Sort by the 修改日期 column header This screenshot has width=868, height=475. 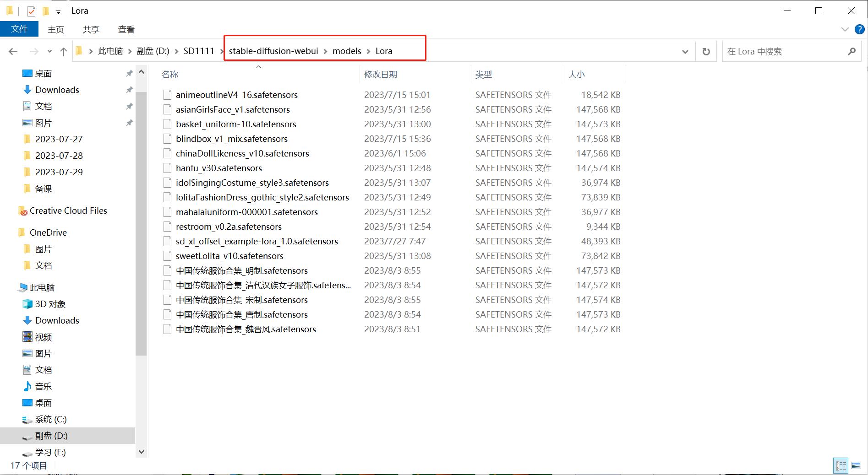coord(381,75)
